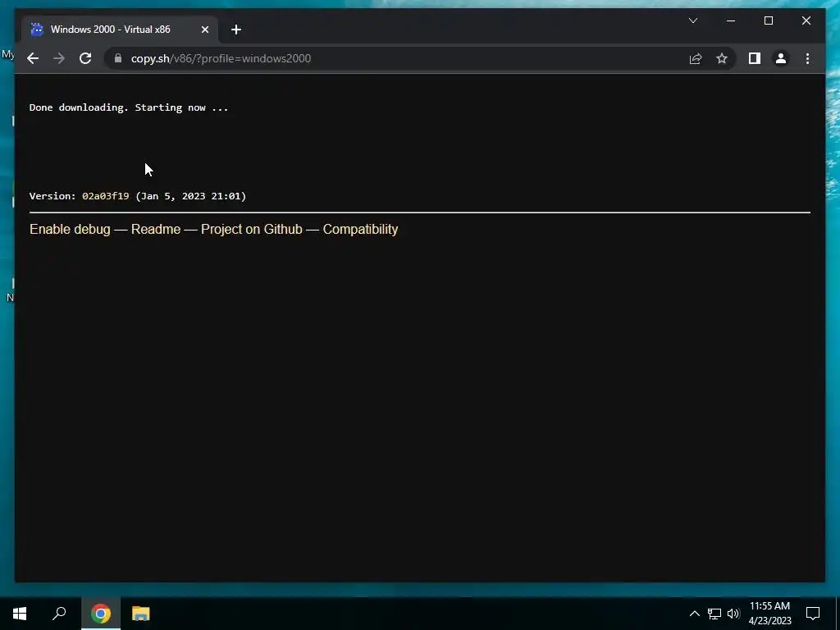Screen dimensions: 840x630
Task: Click the 'Done downloading. Starting now ...' text
Action: point(129,107)
